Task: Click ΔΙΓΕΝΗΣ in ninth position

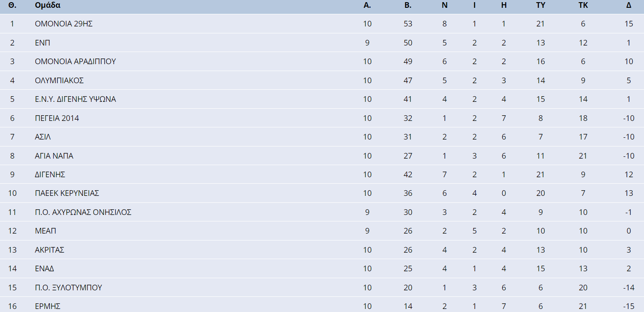Action: tap(50, 175)
